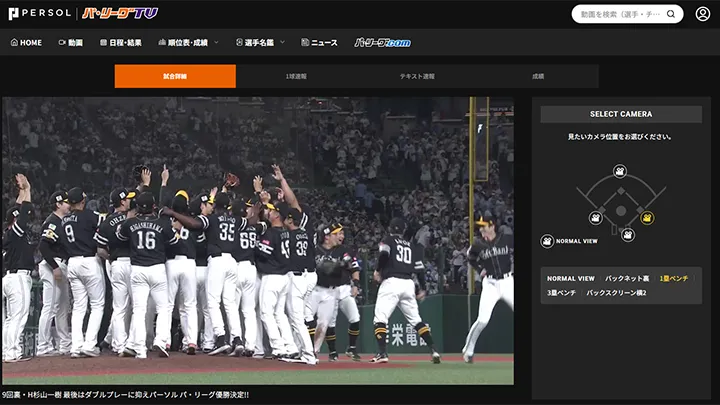Select center field backscreen camera icon
720x405 pixels.
[x=620, y=171]
